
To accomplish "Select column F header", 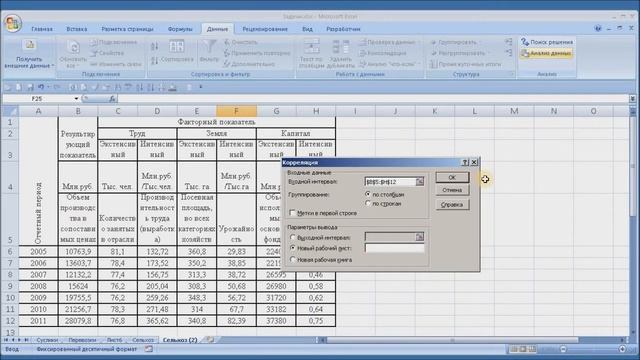I will (x=236, y=111).
